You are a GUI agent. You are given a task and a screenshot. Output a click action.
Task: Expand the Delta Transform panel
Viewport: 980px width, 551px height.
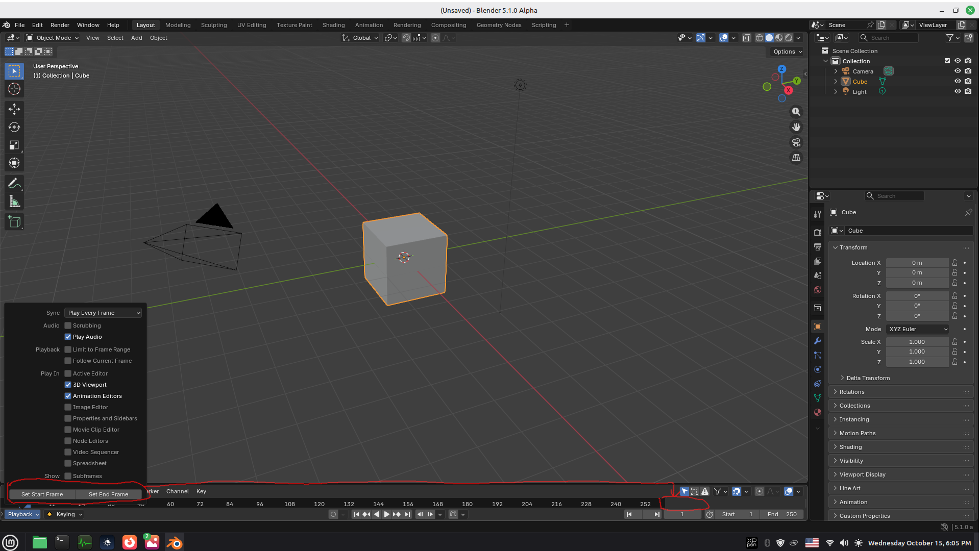(x=868, y=378)
